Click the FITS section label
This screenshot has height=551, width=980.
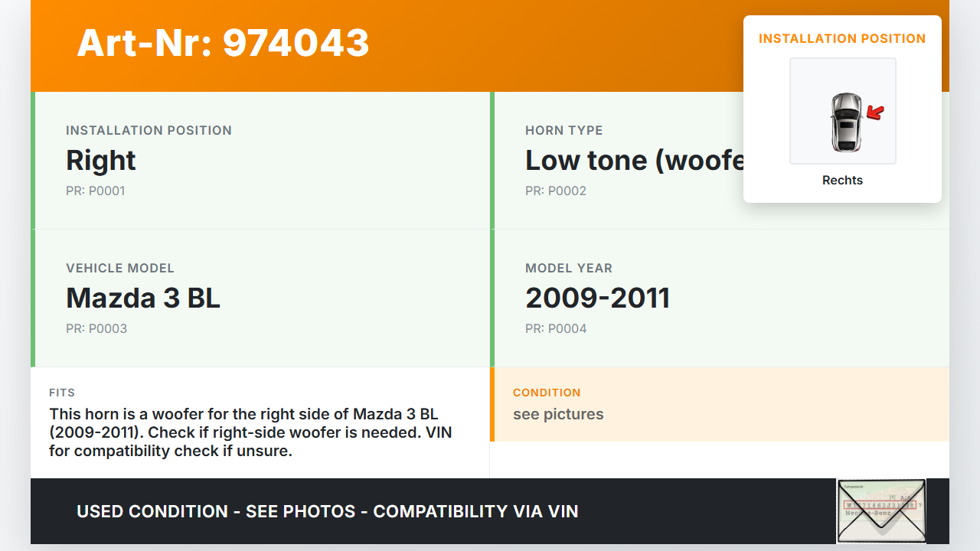(62, 393)
